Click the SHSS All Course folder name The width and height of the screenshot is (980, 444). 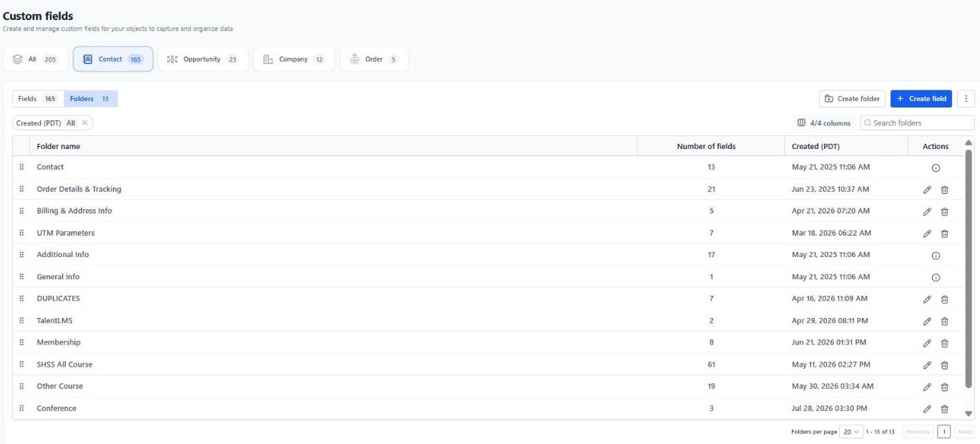64,365
